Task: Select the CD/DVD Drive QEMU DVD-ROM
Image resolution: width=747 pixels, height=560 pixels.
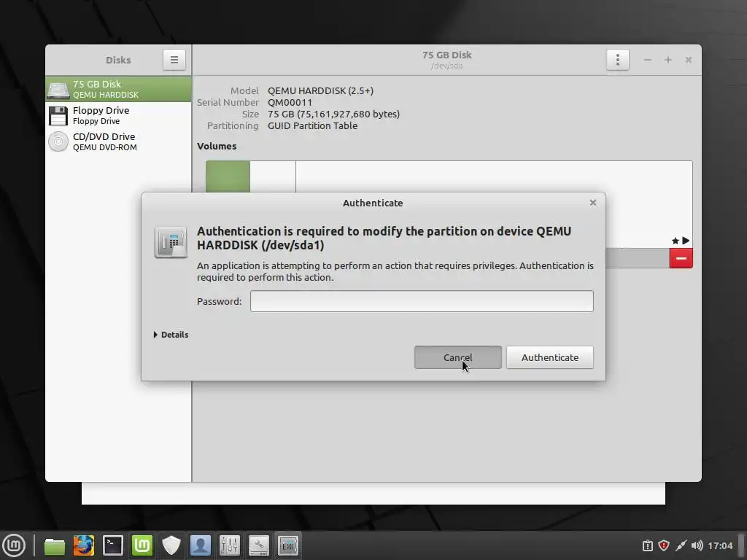Action: [x=118, y=141]
